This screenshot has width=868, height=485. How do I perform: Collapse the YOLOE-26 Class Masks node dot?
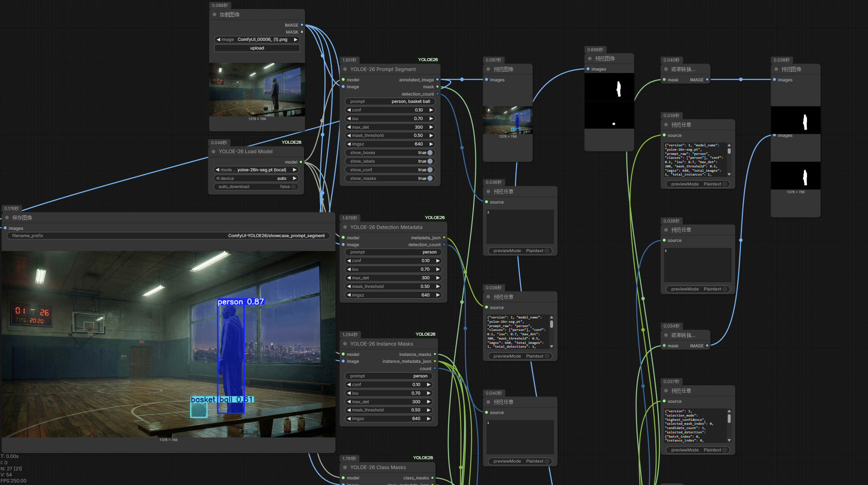click(345, 467)
